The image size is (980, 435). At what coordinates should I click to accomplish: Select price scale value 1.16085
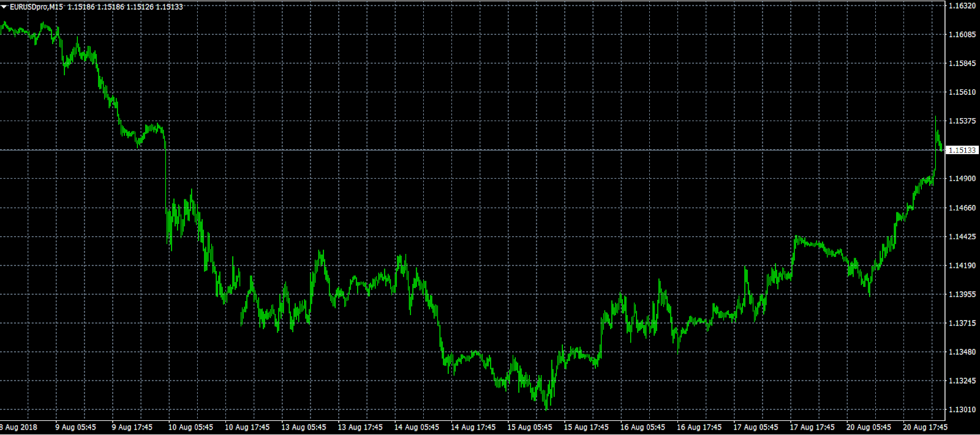962,34
